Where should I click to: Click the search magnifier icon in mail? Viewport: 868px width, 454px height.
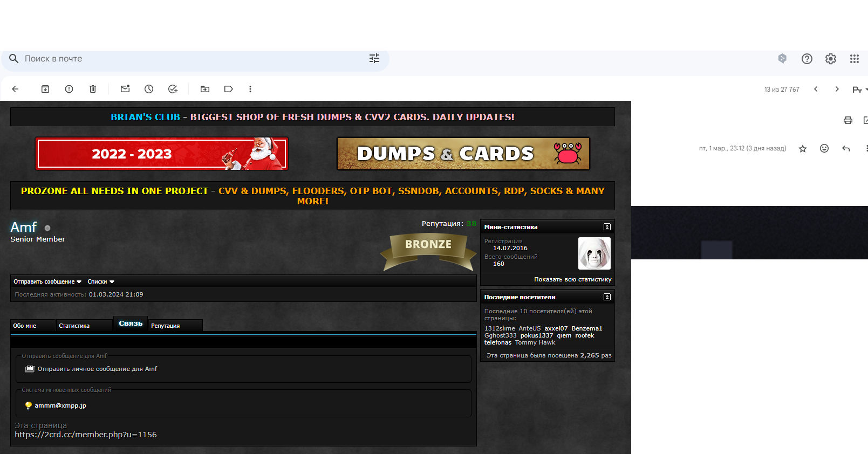click(x=14, y=58)
